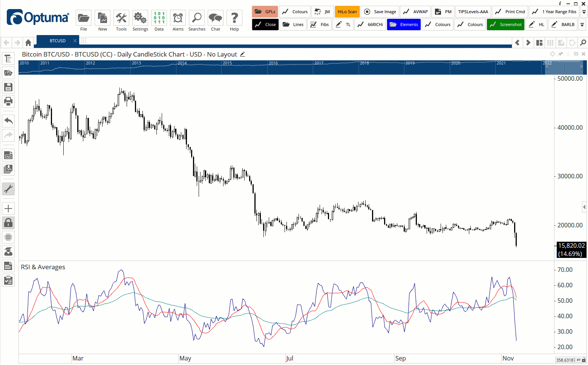Open the graduation cap icon in sidebar
This screenshot has width=588, height=365.
pos(8,252)
